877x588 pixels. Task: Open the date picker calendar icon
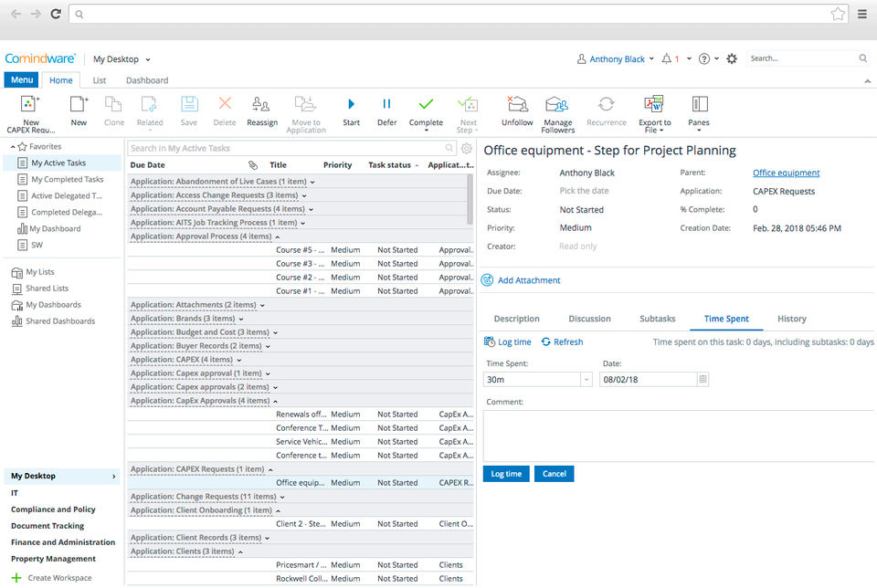pyautogui.click(x=703, y=379)
